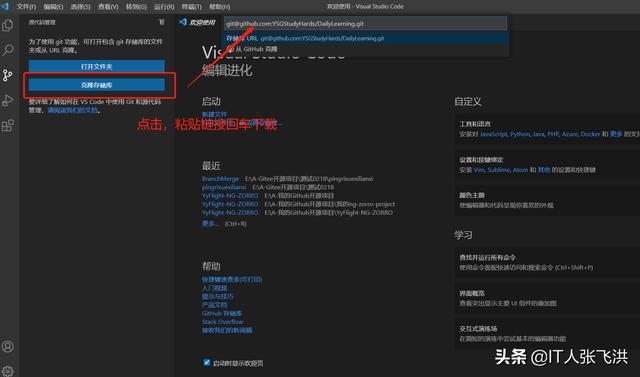The image size is (640, 377).
Task: Toggle the show welcome page on startup checkbox
Action: pyautogui.click(x=207, y=363)
